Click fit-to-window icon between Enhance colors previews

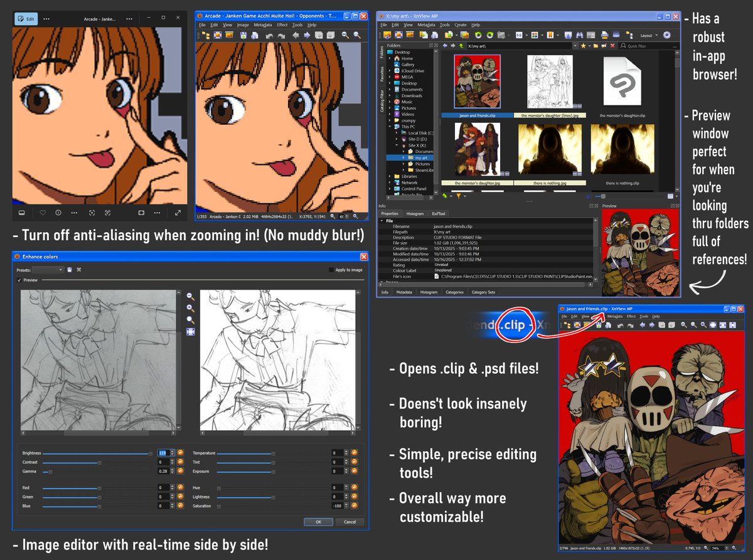tap(191, 332)
